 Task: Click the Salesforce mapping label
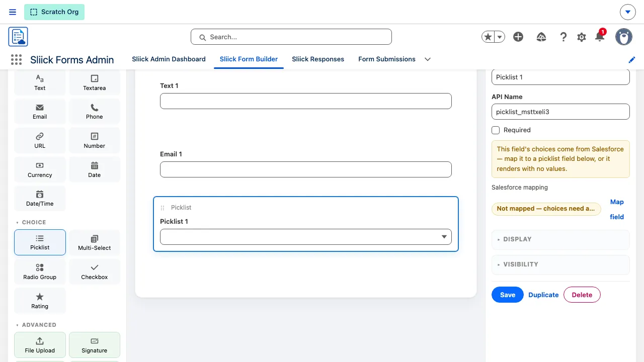point(520,188)
